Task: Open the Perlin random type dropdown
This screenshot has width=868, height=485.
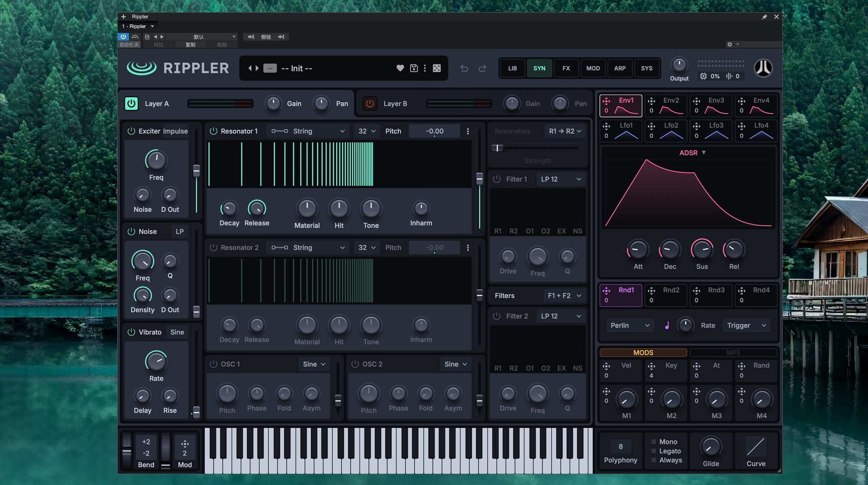Action: coord(630,326)
